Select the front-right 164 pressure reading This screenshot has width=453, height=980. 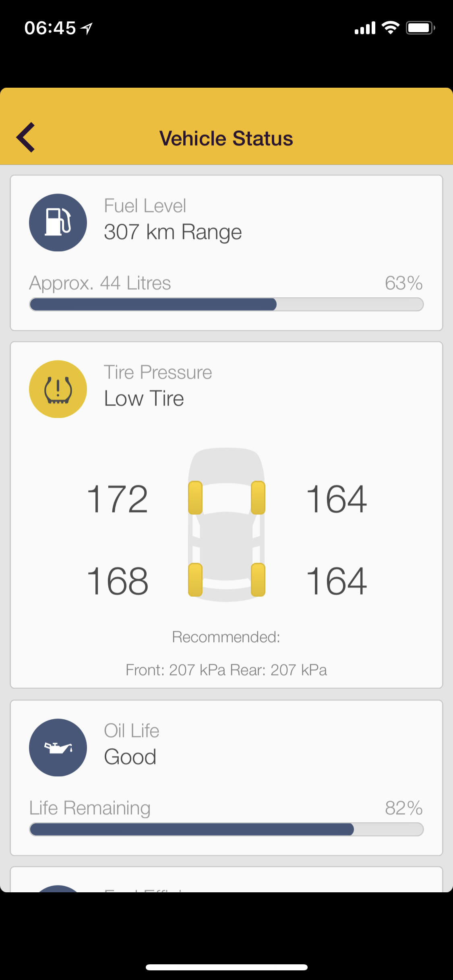[x=337, y=499]
